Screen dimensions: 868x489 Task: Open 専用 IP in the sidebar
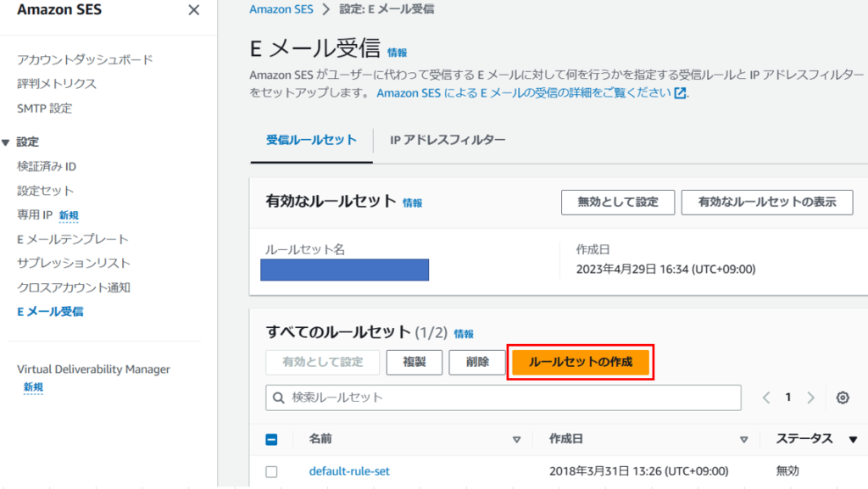click(34, 215)
